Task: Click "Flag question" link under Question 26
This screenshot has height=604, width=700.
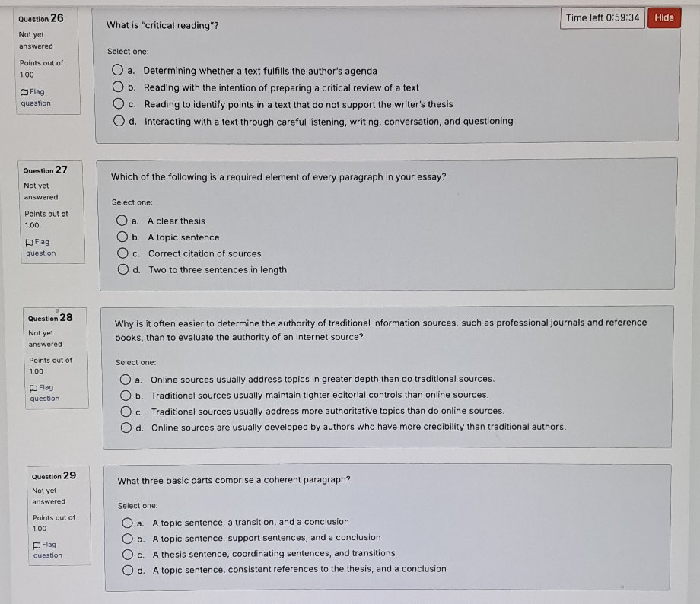Action: [38, 97]
